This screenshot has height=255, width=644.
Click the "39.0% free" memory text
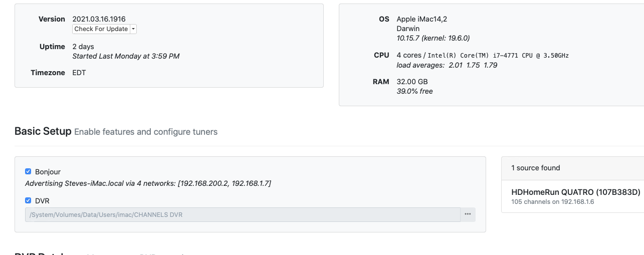[x=414, y=91]
